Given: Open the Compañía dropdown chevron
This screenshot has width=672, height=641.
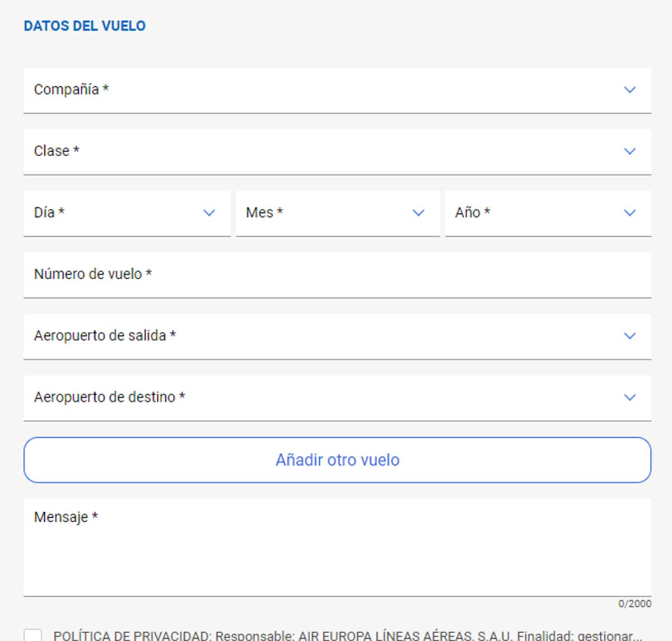Looking at the screenshot, I should (629, 90).
